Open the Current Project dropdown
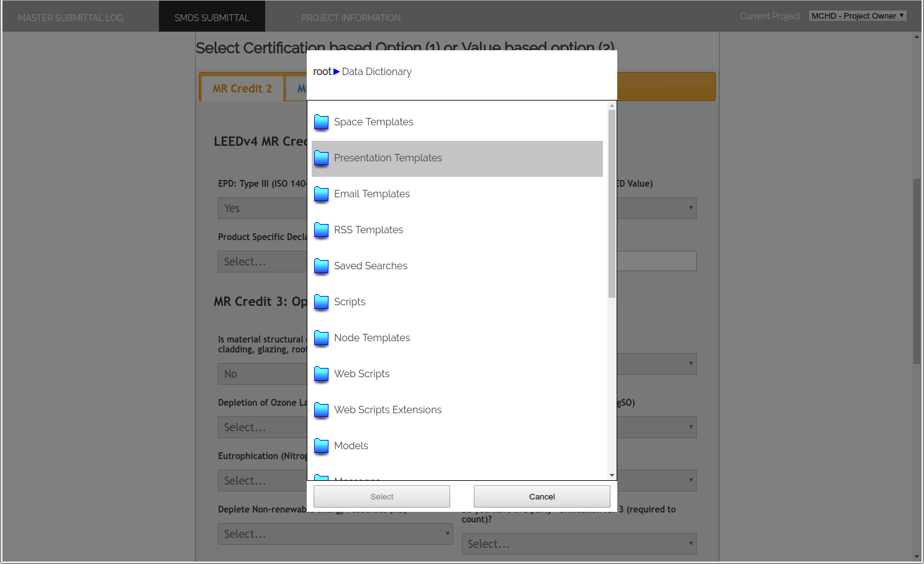The image size is (924, 564). pos(857,16)
